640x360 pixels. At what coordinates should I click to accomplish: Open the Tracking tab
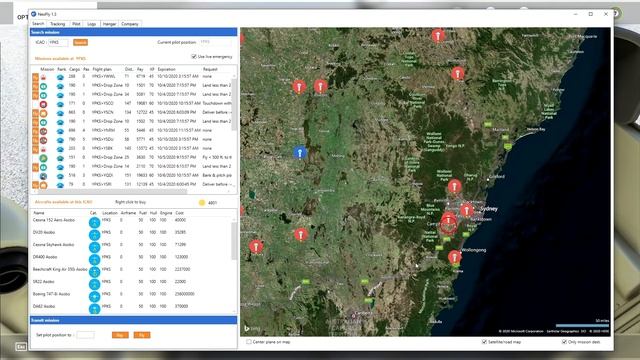click(58, 24)
